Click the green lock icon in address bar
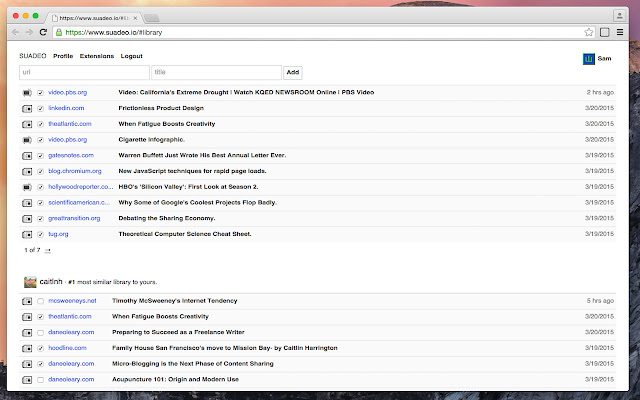Screen dimensions: 640x400 pos(59,32)
